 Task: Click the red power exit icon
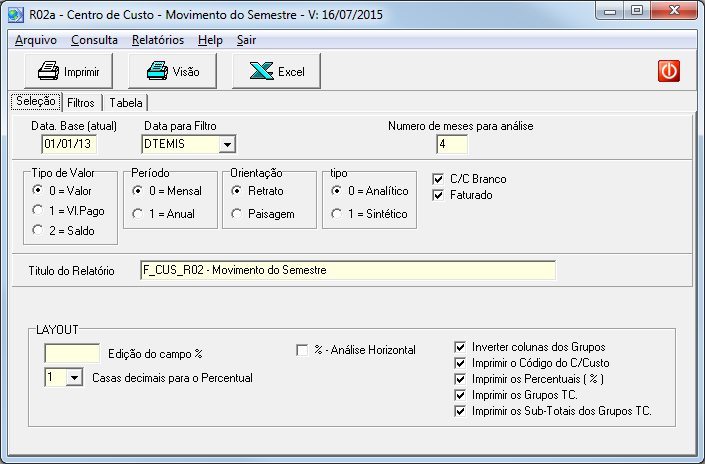(669, 71)
